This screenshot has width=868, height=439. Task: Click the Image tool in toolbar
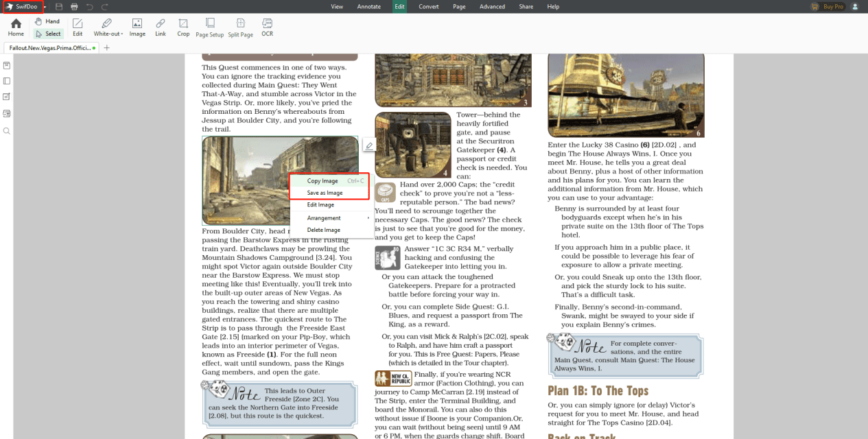pos(137,27)
